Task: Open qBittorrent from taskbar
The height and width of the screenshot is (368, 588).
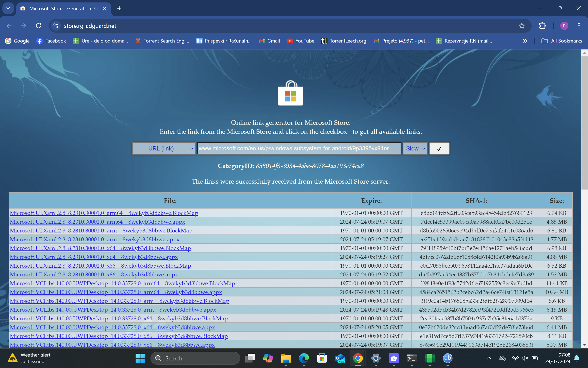Action: 448,358
